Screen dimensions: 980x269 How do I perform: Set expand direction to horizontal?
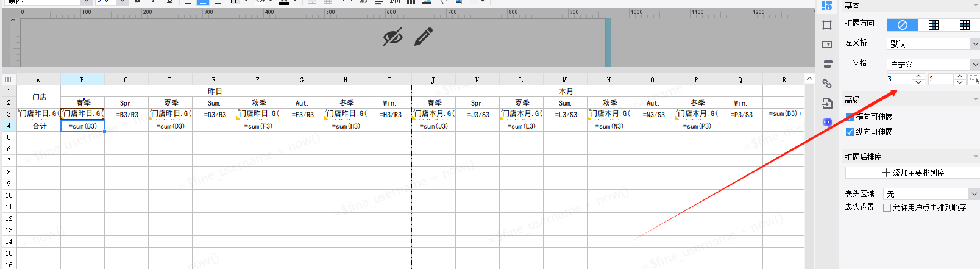point(964,25)
